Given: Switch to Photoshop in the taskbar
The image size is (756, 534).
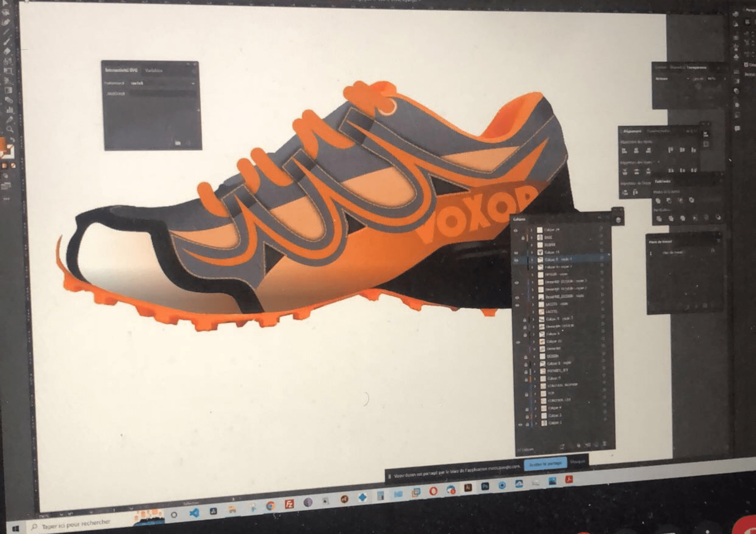Looking at the screenshot, I should [485, 486].
